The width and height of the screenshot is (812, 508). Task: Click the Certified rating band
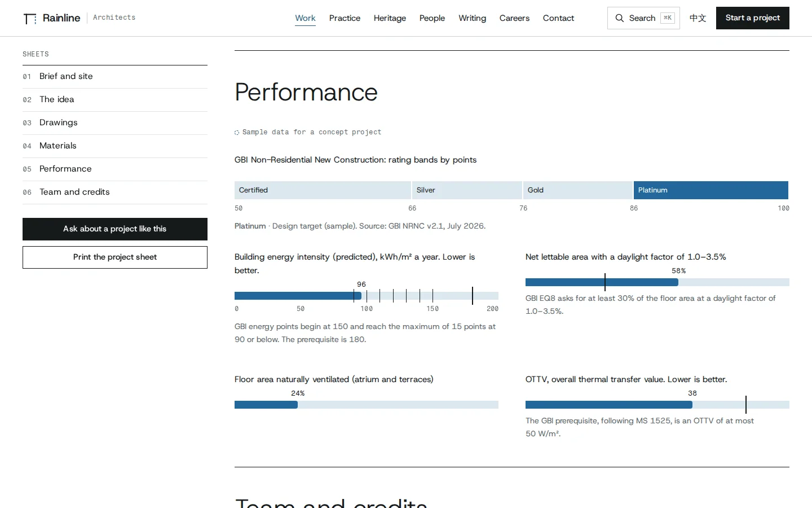[323, 190]
